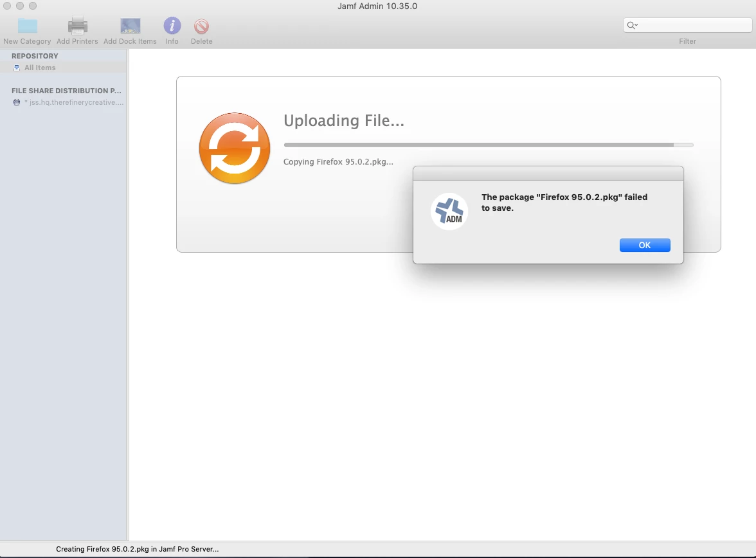Image resolution: width=756 pixels, height=558 pixels.
Task: Click the 'Creating Firefox 95.0.2.pkg' status bar text
Action: tap(138, 549)
